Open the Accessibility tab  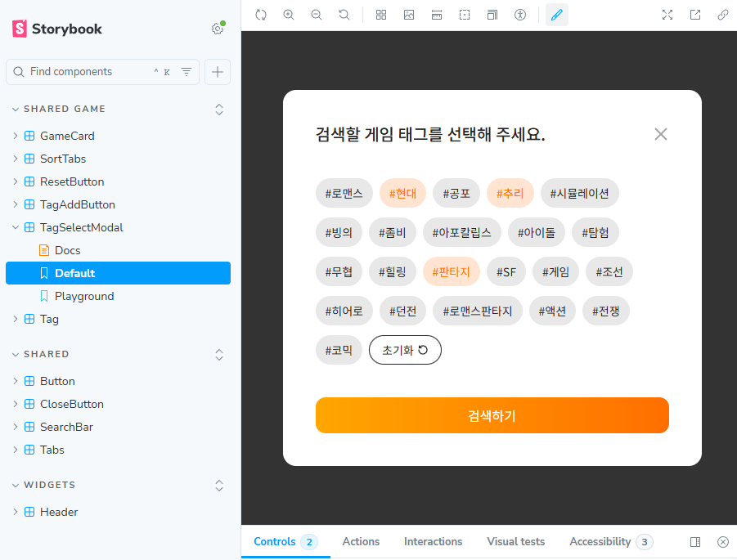click(x=611, y=542)
